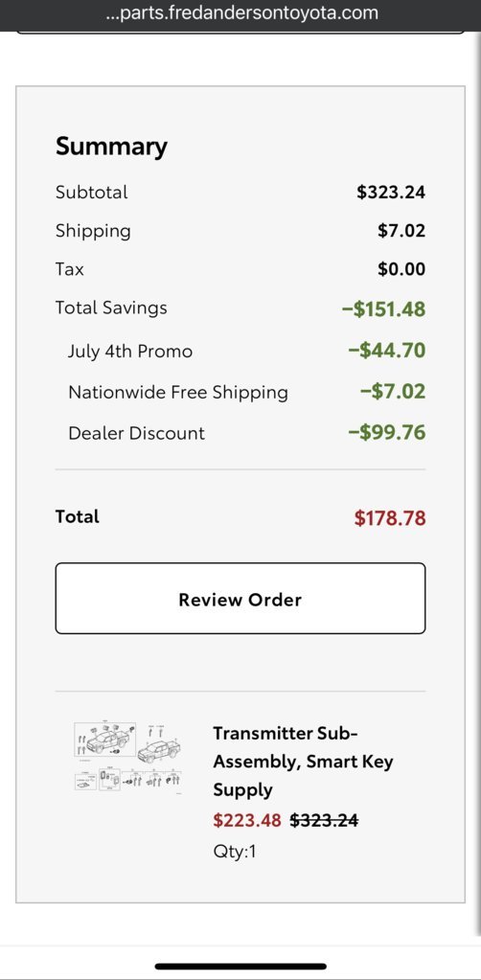The height and width of the screenshot is (980, 481).
Task: Tap the $178.78 total amount
Action: 390,517
